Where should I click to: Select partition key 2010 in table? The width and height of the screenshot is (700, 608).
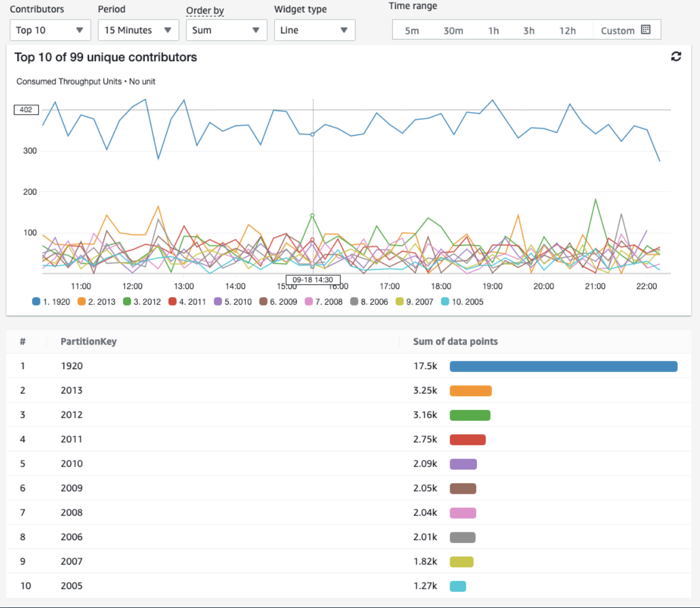[x=72, y=464]
